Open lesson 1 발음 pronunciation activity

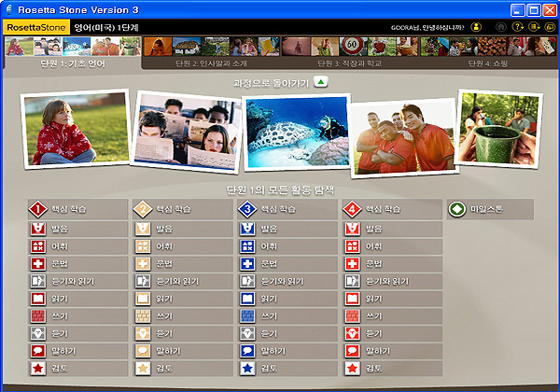click(77, 229)
